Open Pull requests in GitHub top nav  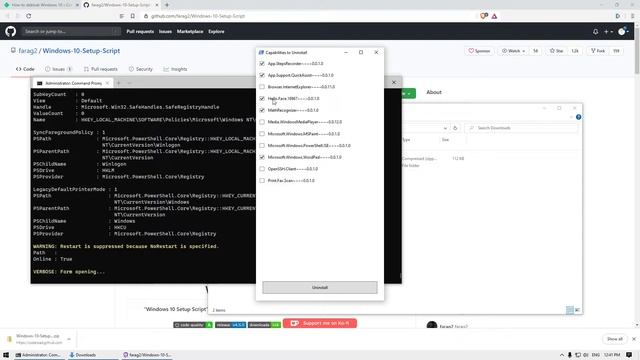click(140, 31)
